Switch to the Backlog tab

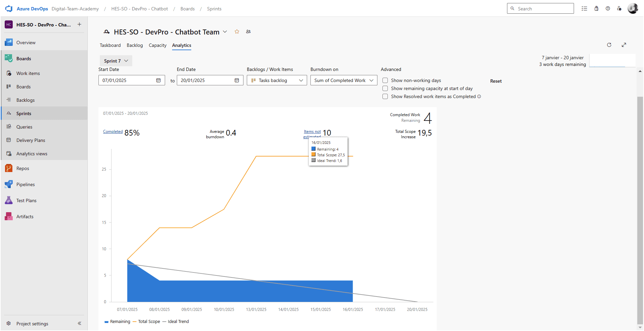click(135, 46)
